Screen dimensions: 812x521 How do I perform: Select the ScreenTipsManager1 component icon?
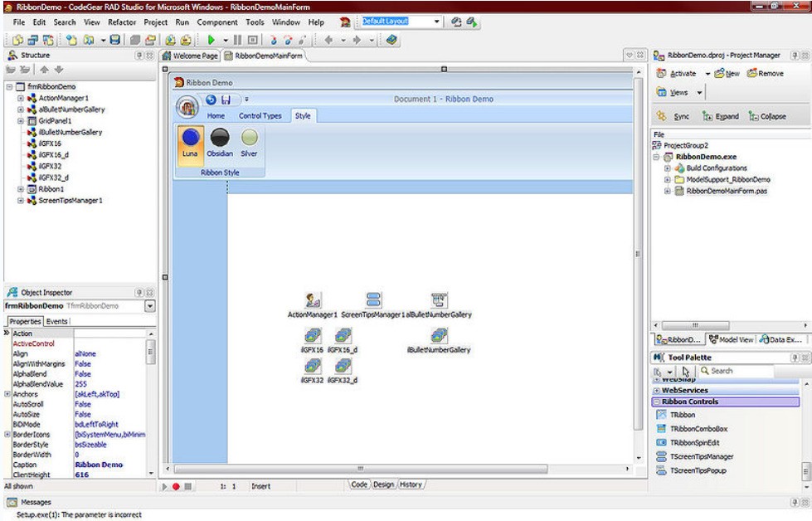[373, 301]
